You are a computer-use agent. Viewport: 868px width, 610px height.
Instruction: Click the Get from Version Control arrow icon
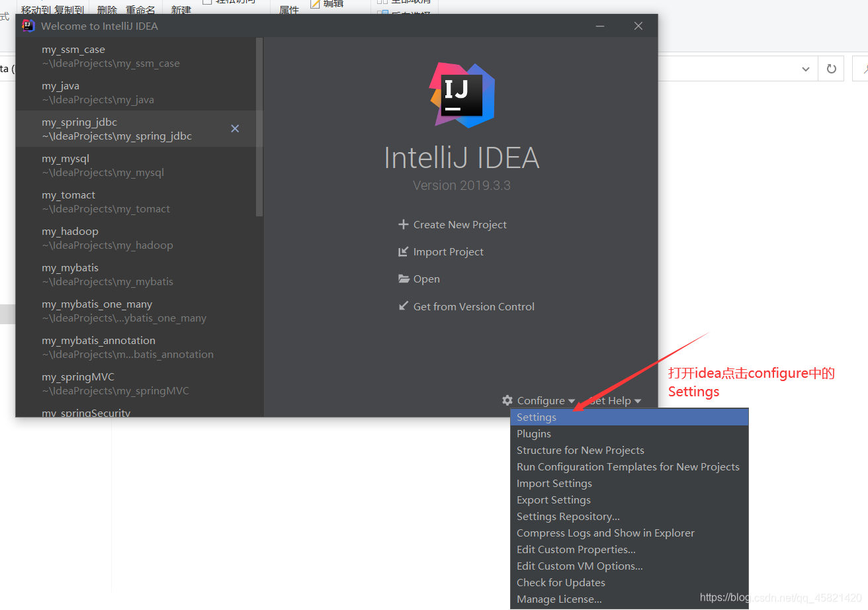tap(404, 306)
